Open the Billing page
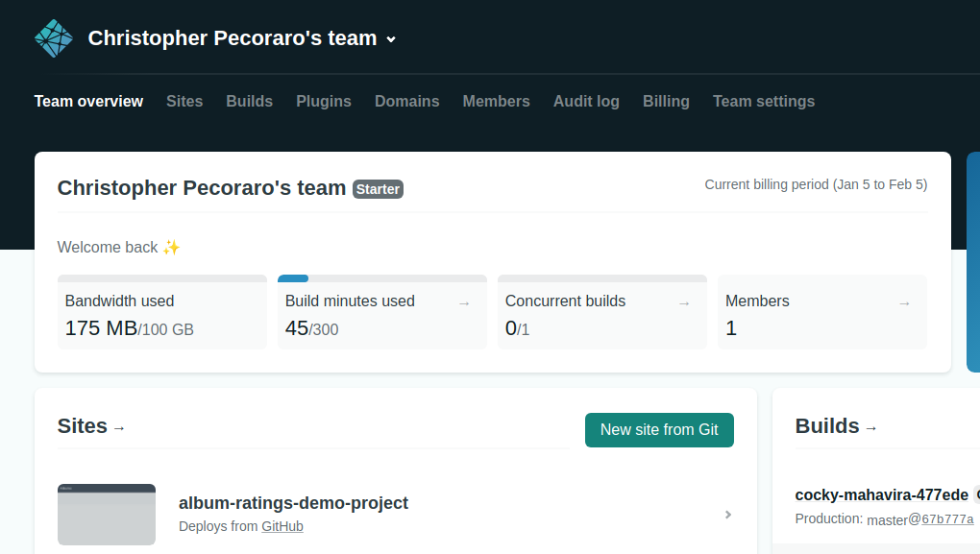 pos(666,101)
